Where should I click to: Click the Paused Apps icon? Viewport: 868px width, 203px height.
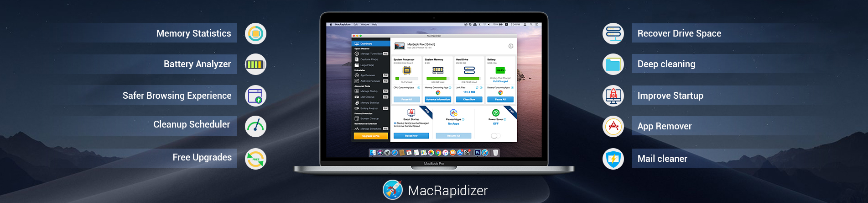click(453, 112)
